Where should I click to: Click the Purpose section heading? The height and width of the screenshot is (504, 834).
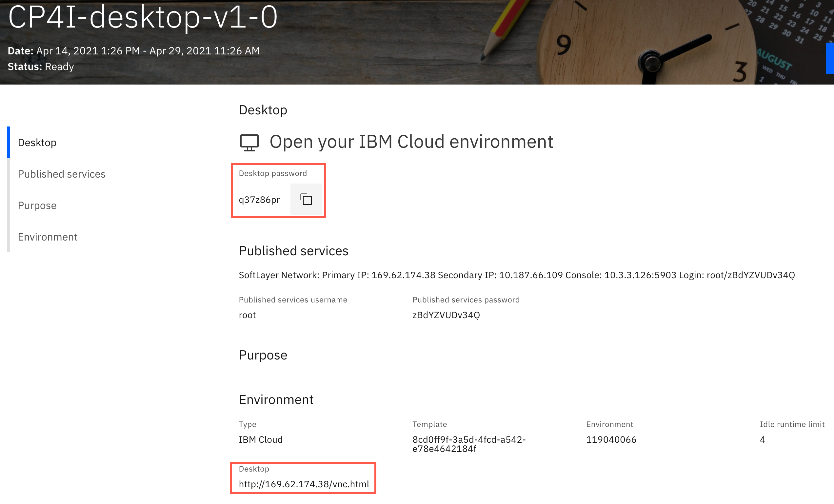tap(263, 355)
